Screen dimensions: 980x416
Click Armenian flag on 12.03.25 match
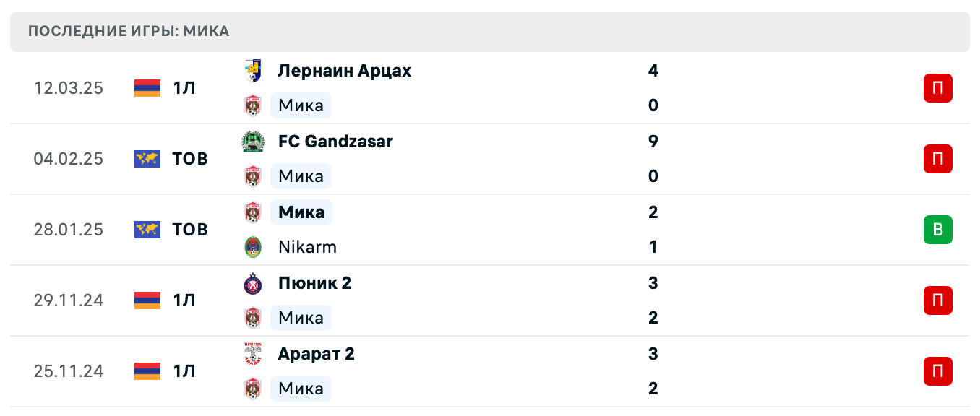147,88
